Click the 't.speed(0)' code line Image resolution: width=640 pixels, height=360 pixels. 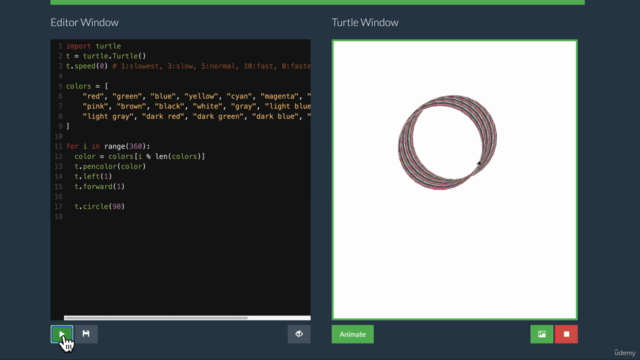188,66
